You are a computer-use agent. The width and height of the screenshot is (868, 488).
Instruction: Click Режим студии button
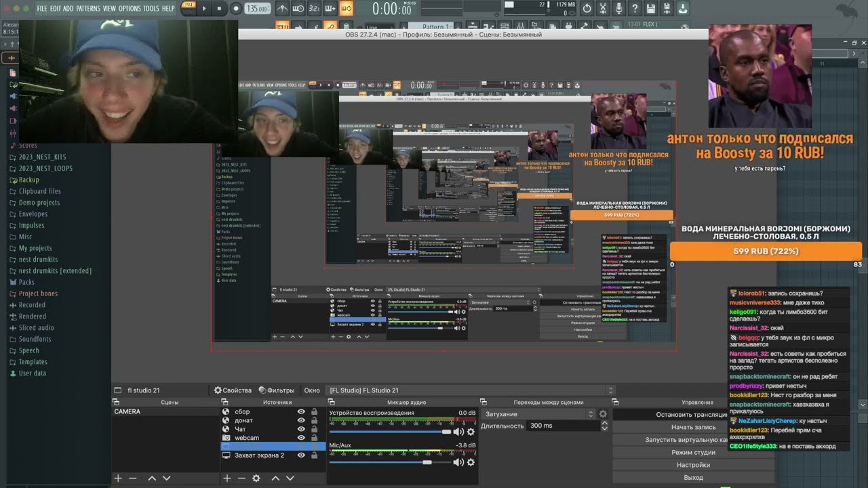click(x=693, y=452)
